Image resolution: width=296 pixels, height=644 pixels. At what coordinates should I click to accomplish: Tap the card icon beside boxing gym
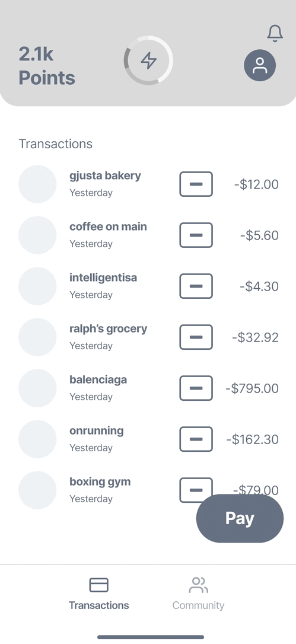[x=196, y=490]
